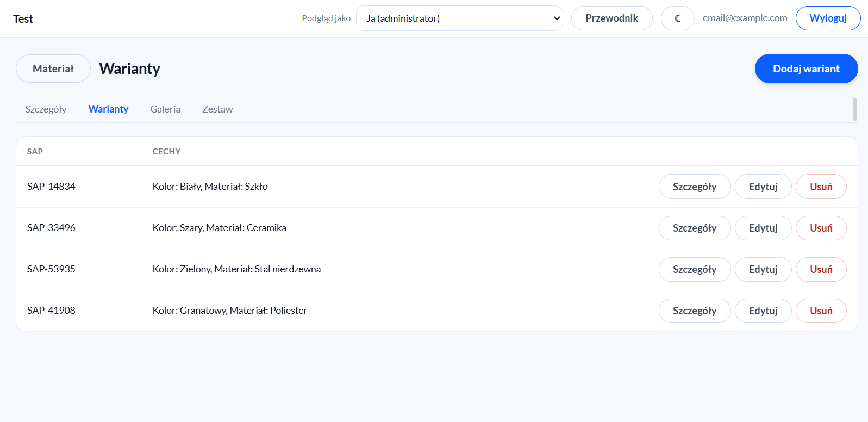Select the SAP-14834 cell
The width and height of the screenshot is (868, 422).
pyautogui.click(x=51, y=187)
